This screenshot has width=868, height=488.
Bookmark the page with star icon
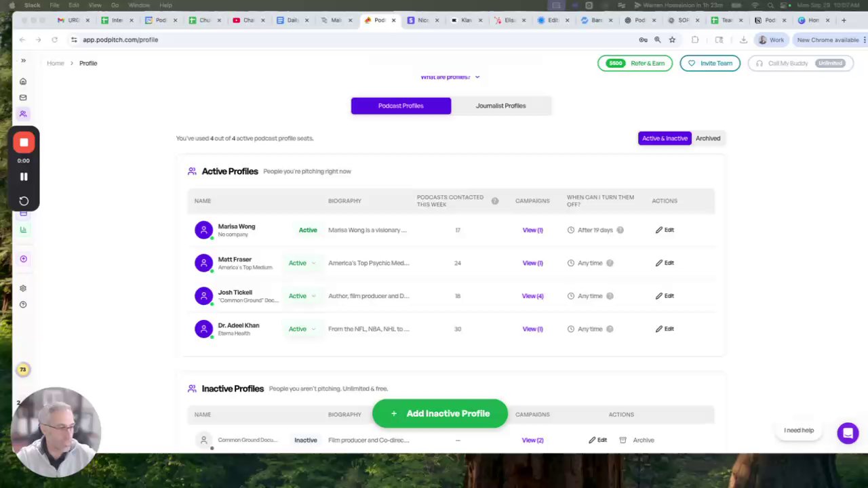coord(672,40)
